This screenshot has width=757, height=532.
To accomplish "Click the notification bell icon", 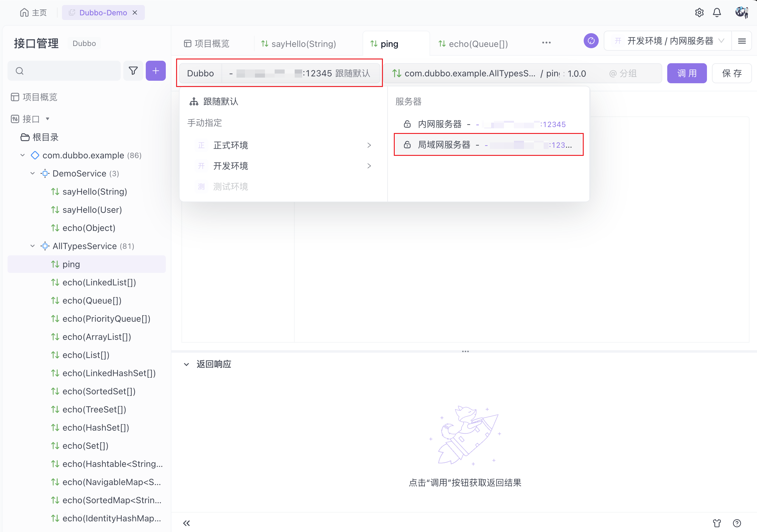I will click(x=717, y=13).
